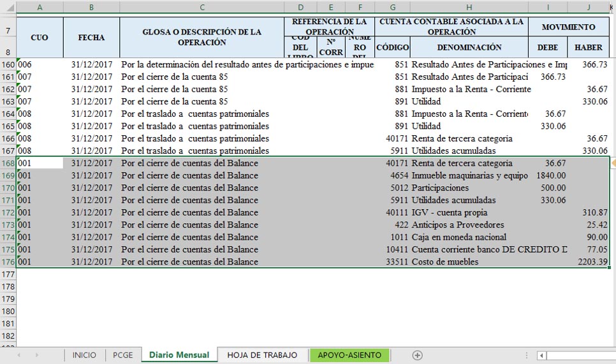616x364 pixels.
Task: Click the Diario Mensual sheet tab
Action: [179, 355]
